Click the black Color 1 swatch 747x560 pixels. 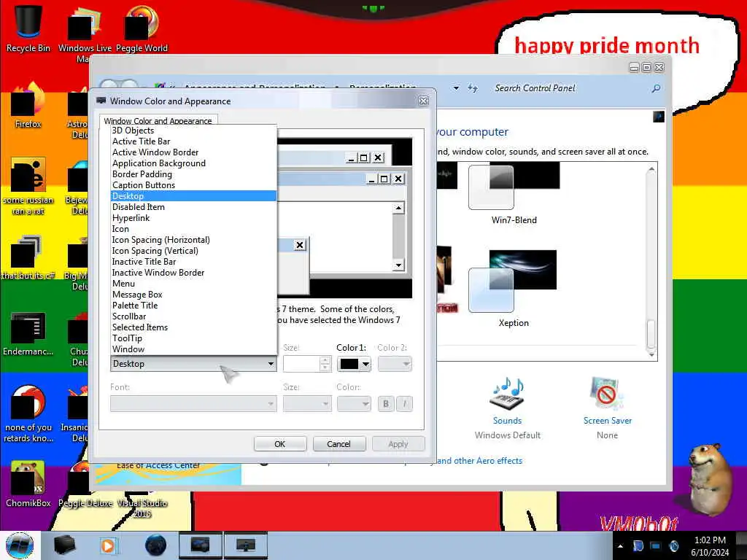pos(349,365)
